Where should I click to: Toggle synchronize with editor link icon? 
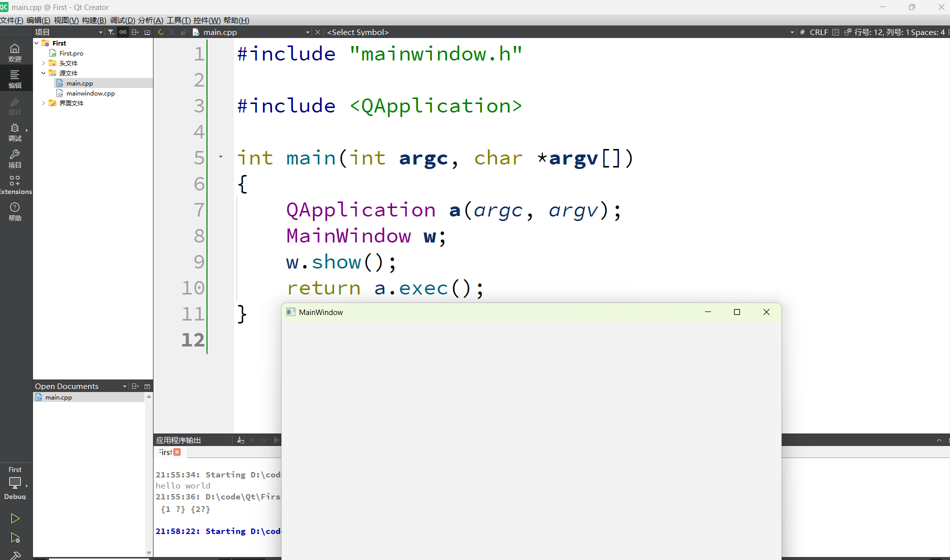click(123, 32)
